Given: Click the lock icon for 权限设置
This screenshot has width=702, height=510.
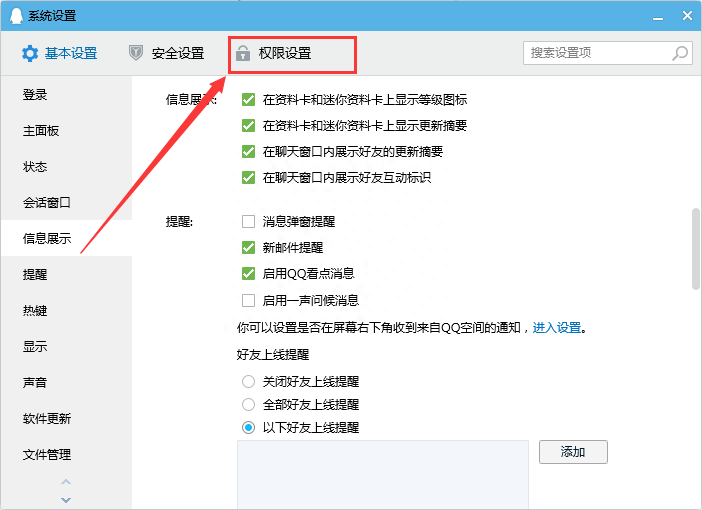Looking at the screenshot, I should point(243,53).
